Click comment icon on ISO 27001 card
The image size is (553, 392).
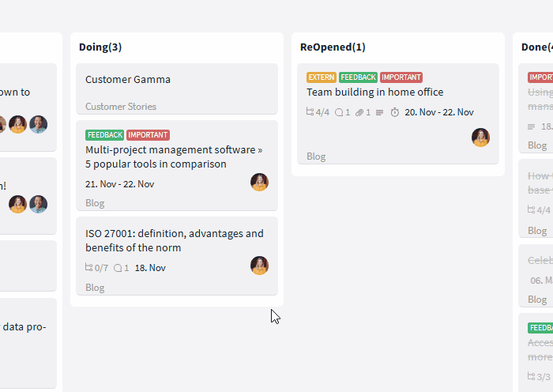coord(118,268)
